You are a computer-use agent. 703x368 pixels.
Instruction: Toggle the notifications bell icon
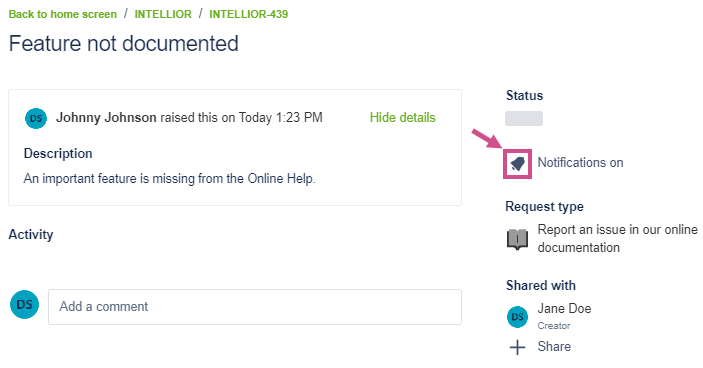tap(517, 164)
